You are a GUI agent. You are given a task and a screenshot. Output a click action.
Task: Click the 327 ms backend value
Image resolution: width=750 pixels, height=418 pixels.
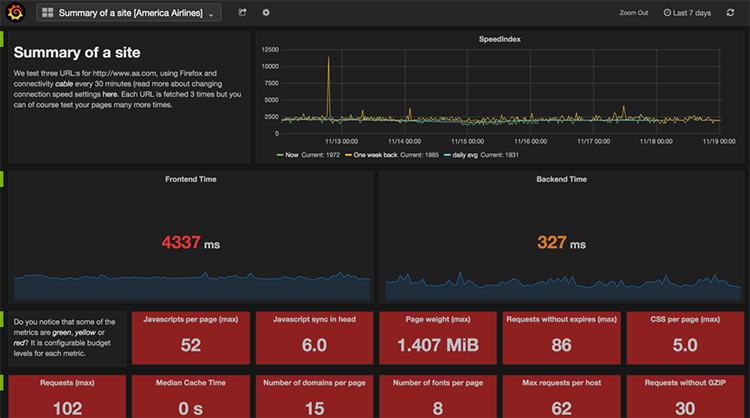pos(561,242)
